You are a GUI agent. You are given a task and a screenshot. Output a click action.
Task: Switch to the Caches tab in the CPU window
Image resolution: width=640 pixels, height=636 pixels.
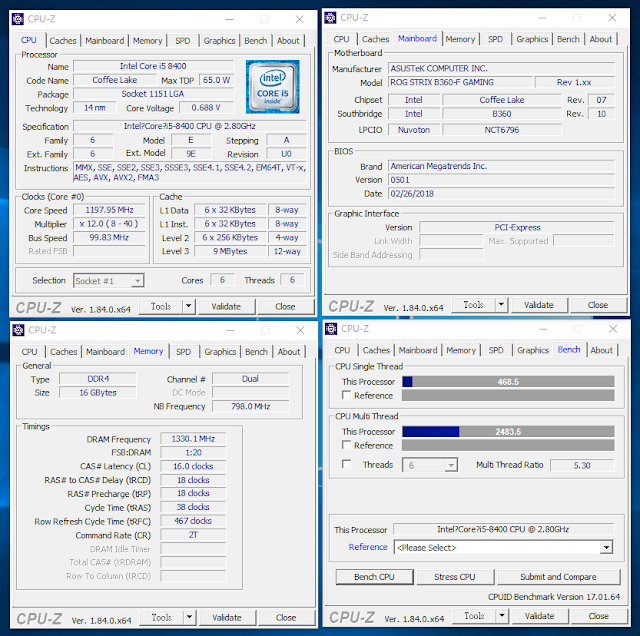pos(63,41)
